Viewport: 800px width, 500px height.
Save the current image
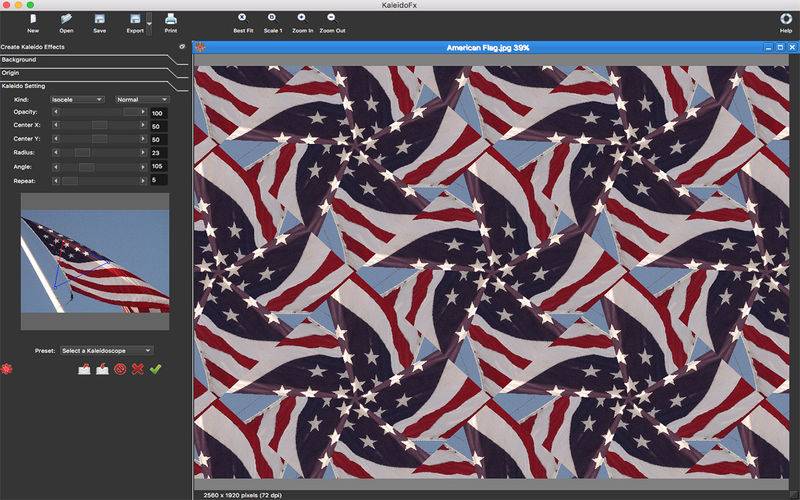point(99,23)
